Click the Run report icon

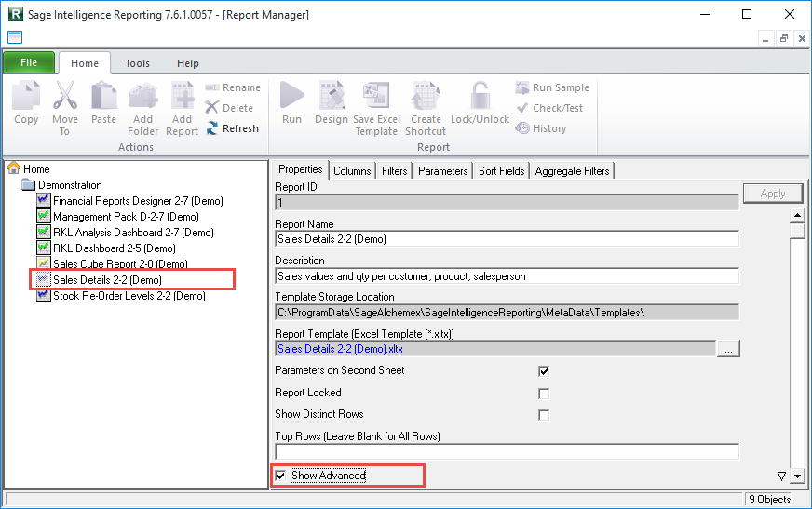pos(291,98)
